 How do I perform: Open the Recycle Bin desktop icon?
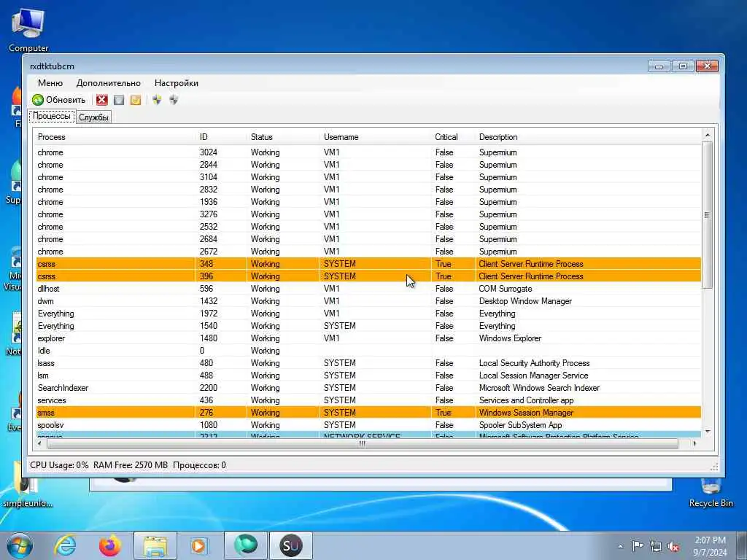[711, 492]
